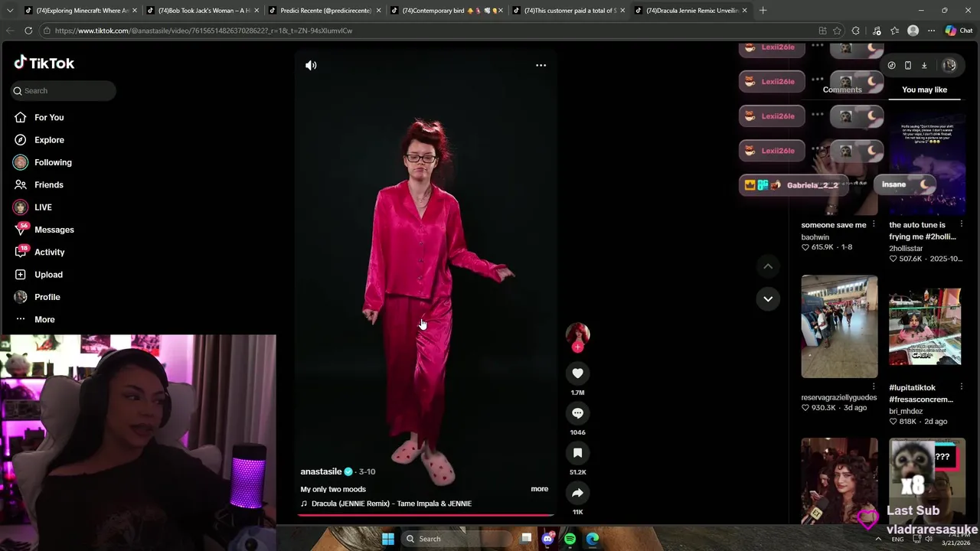Go to the previous video

click(x=768, y=266)
